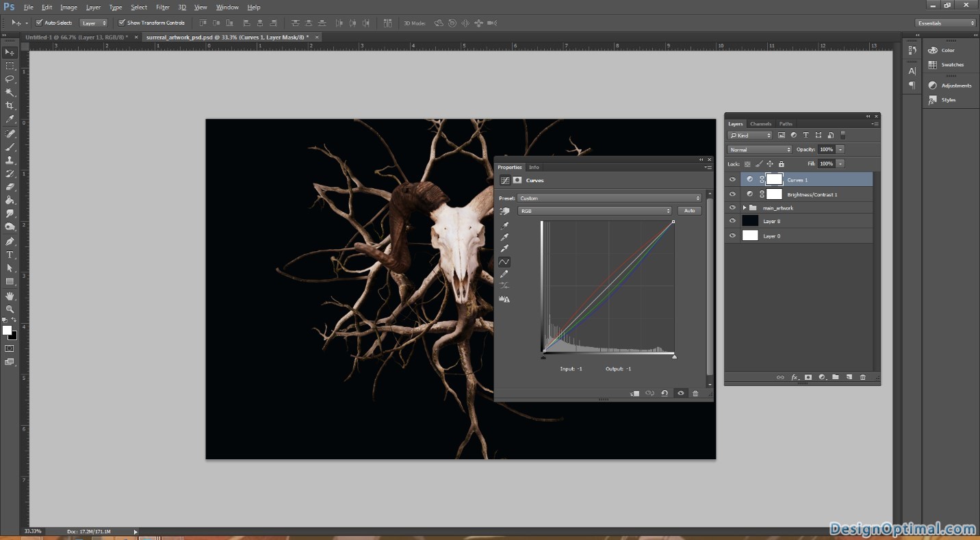Hide the main_artwork group
Image resolution: width=980 pixels, height=540 pixels.
(x=732, y=207)
